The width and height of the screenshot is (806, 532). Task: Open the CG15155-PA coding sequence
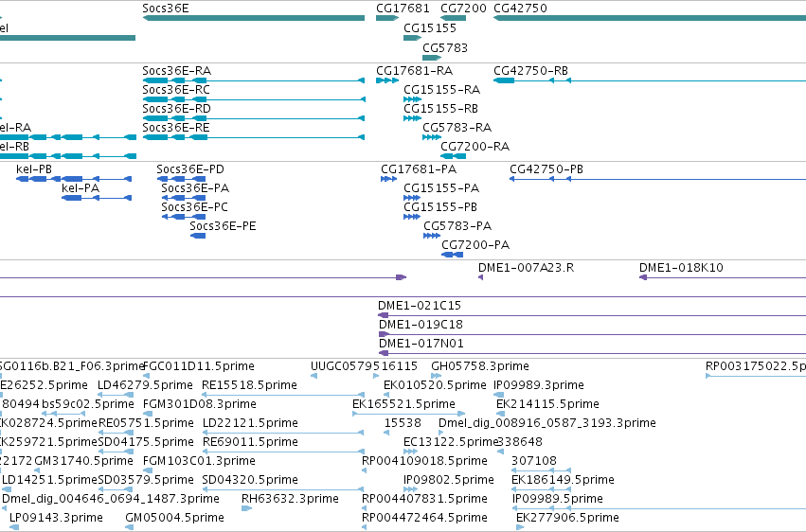[x=412, y=198]
